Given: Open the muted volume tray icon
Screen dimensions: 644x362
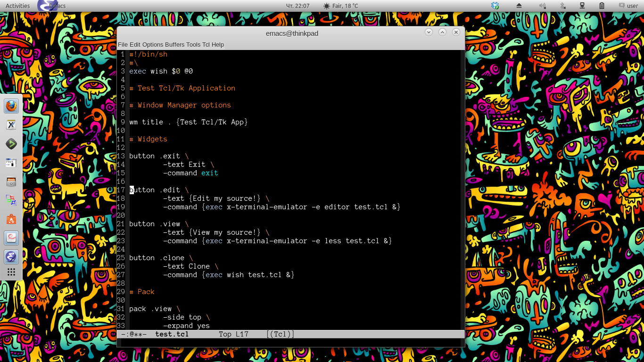Looking at the screenshot, I should pyautogui.click(x=543, y=6).
